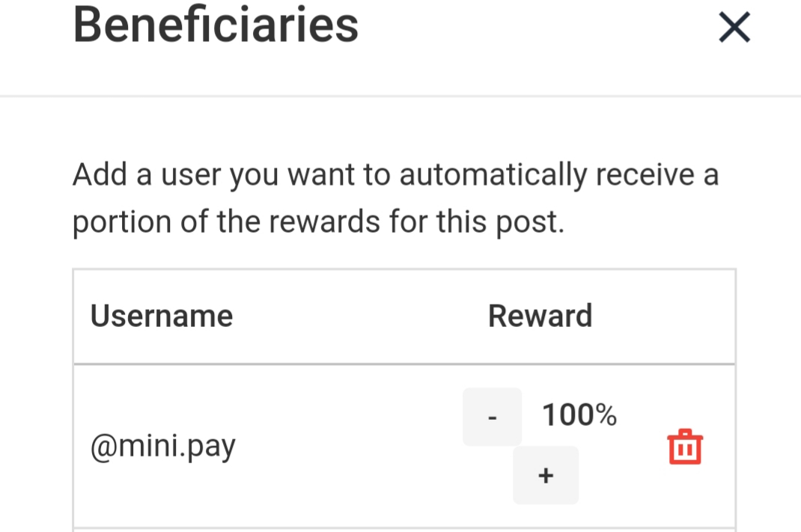Viewport: 801px width, 532px height.
Task: Remove mini.pay from the beneficiaries table
Action: 685,447
